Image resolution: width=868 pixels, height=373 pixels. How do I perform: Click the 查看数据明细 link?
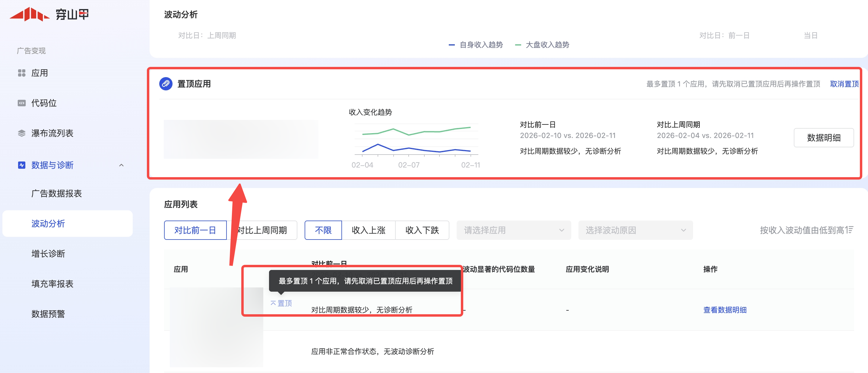pyautogui.click(x=724, y=310)
